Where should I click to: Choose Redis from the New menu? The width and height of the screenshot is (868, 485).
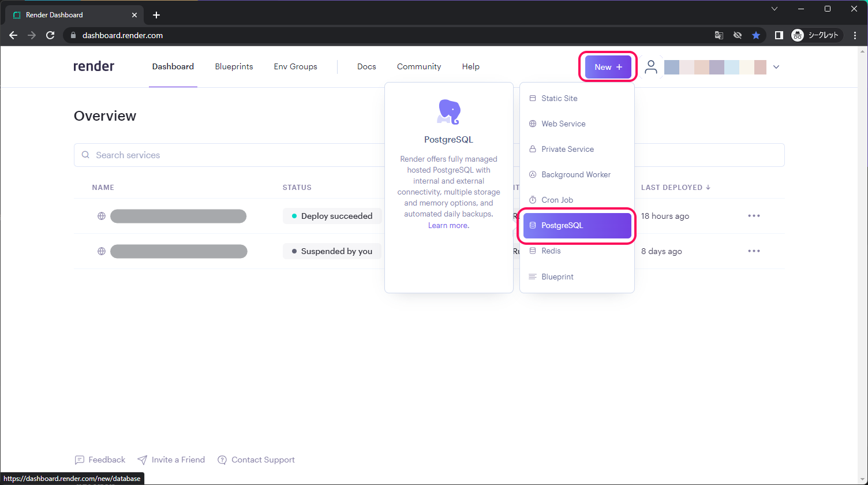tap(577, 251)
